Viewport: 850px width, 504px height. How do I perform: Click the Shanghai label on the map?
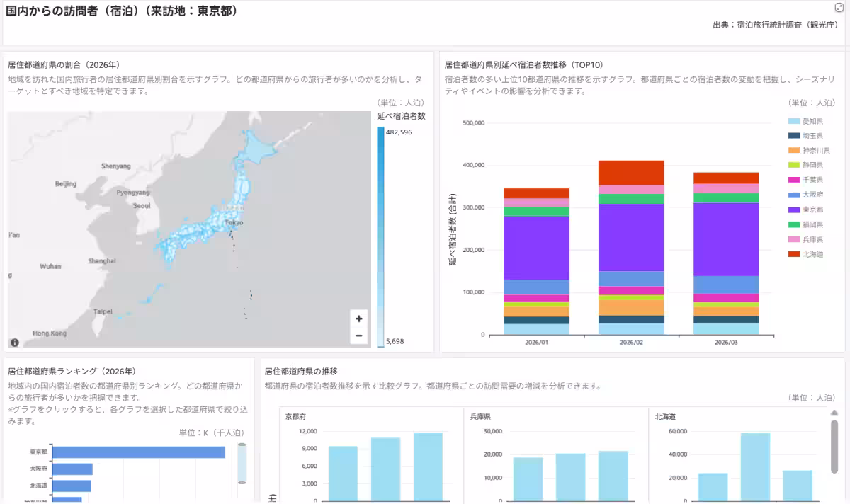(102, 261)
